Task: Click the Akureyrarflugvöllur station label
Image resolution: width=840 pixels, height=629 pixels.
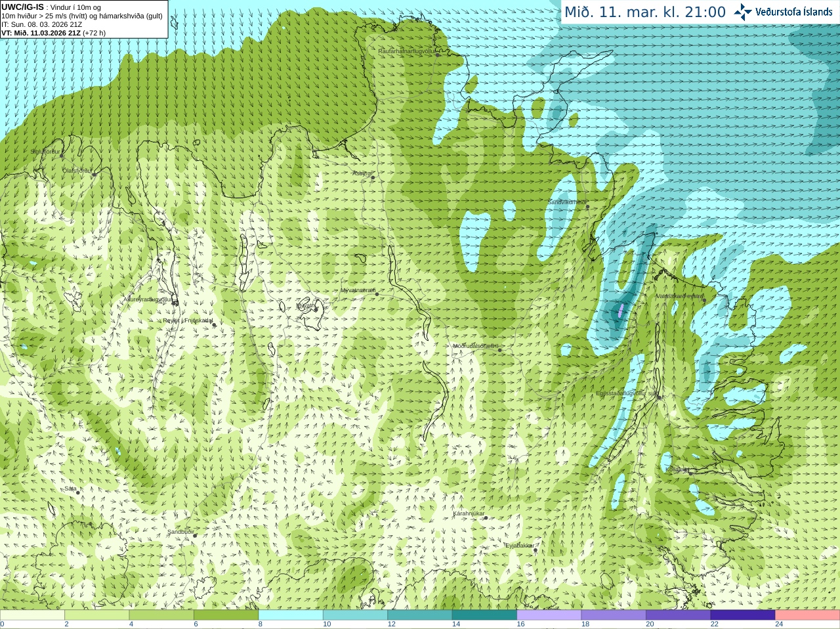Action: (148, 299)
